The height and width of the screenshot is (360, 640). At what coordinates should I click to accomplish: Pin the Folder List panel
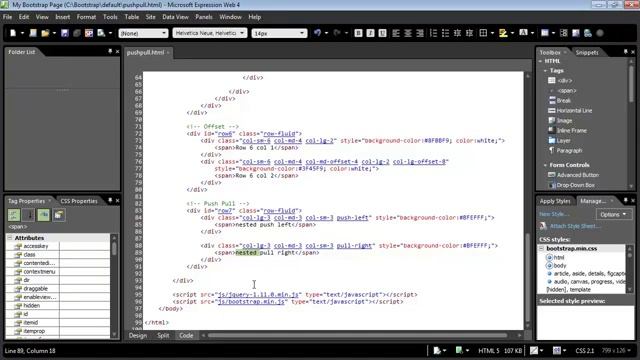coord(110,51)
